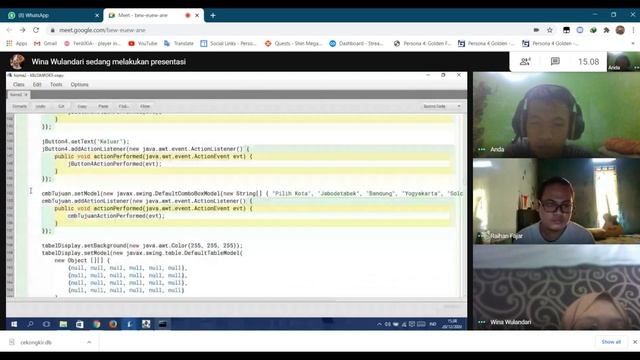The image size is (640, 360).
Task: Bookmark this page with the star icon
Action: [x=550, y=30]
